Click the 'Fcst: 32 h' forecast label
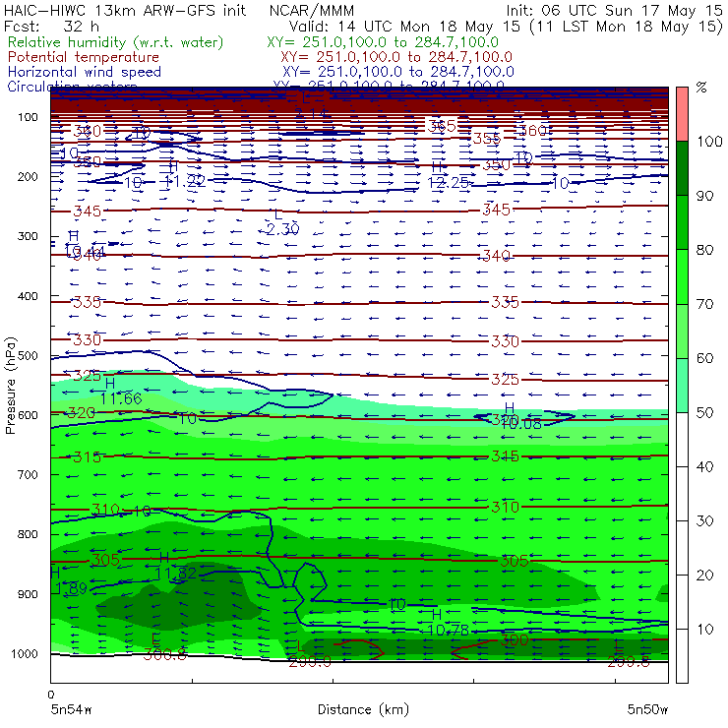 [x=51, y=26]
